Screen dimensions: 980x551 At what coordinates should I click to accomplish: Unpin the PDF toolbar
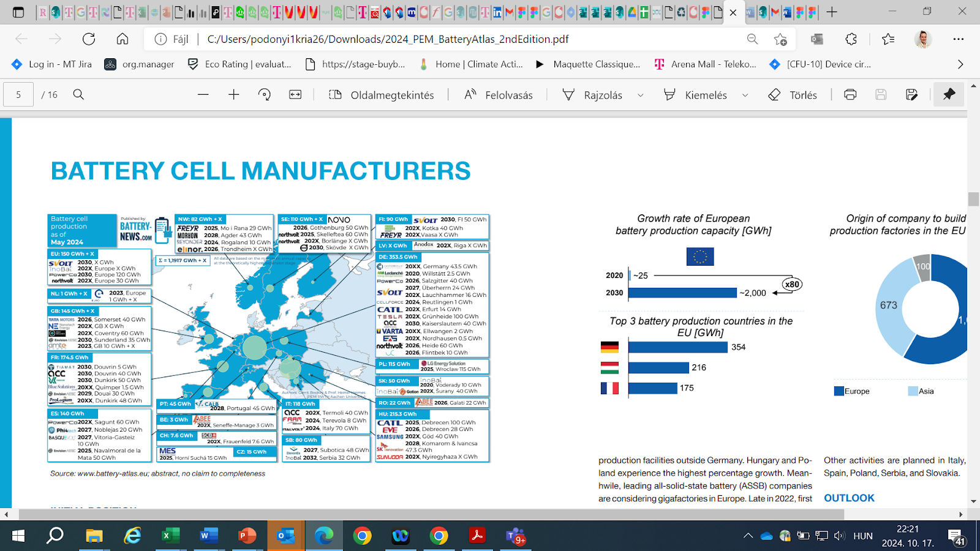[949, 94]
